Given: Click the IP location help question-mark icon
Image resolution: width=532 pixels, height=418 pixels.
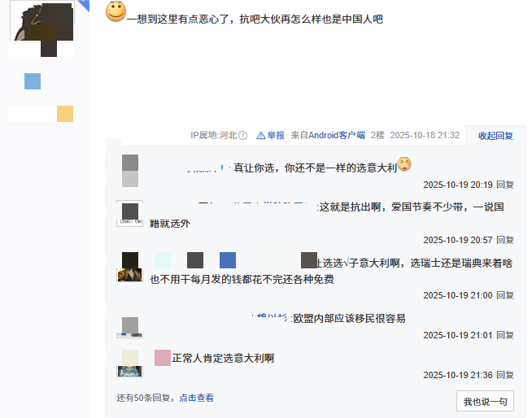Looking at the screenshot, I should click(242, 136).
